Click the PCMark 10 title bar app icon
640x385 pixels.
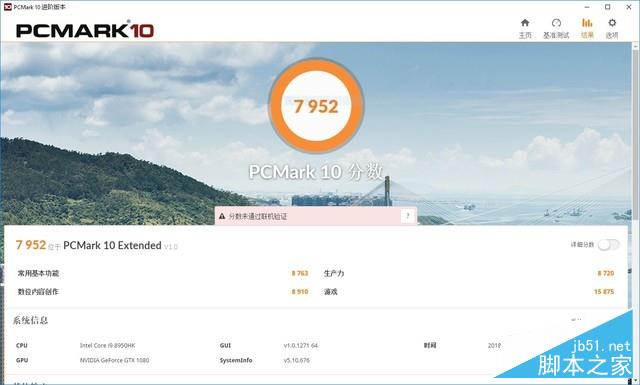click(7, 7)
